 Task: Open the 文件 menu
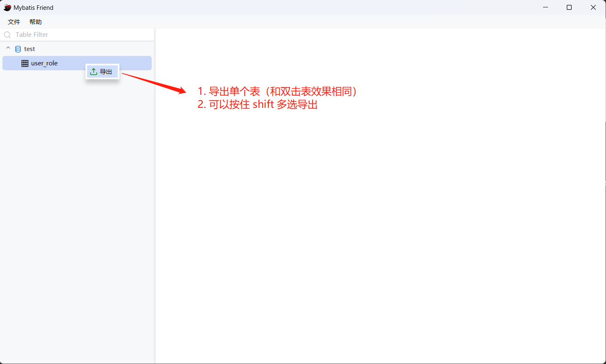14,22
